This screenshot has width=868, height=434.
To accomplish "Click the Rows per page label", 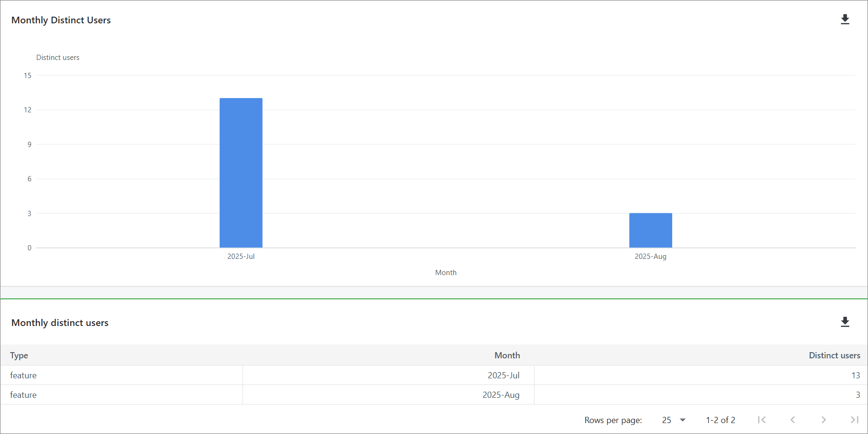I will [613, 420].
